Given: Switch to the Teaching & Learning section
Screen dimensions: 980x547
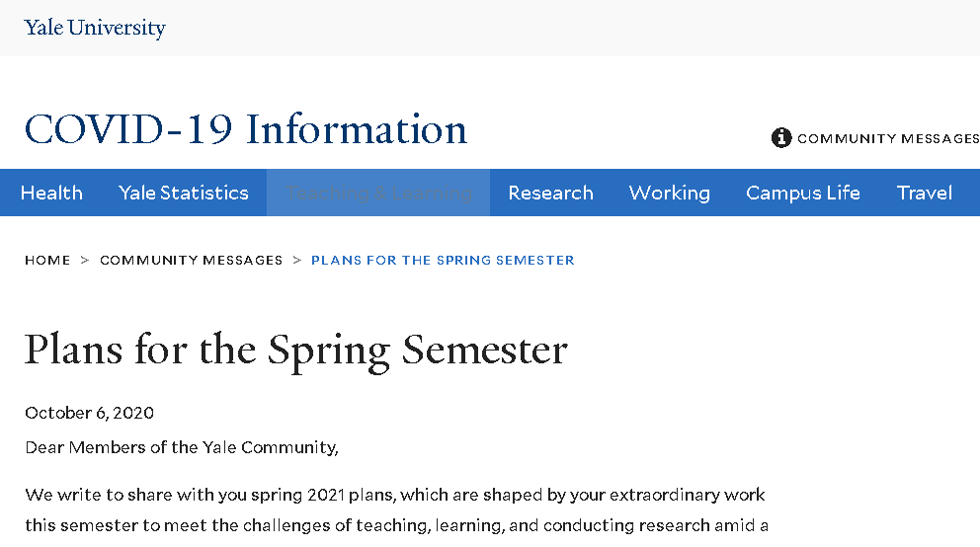Looking at the screenshot, I should pos(378,193).
